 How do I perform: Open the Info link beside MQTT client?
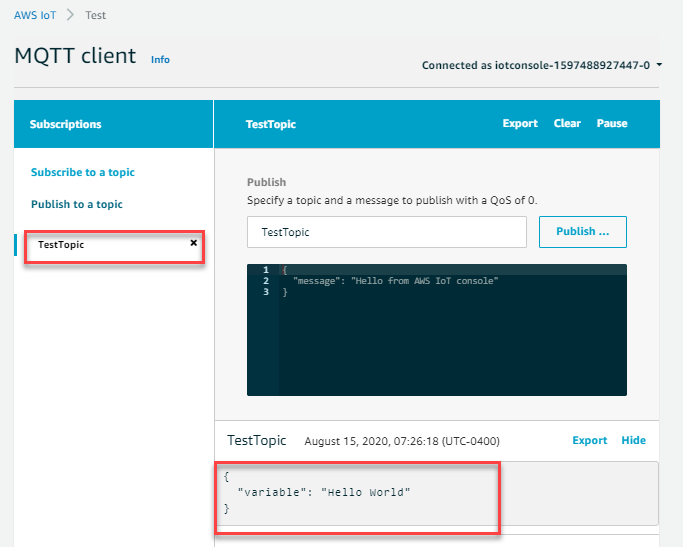(160, 59)
